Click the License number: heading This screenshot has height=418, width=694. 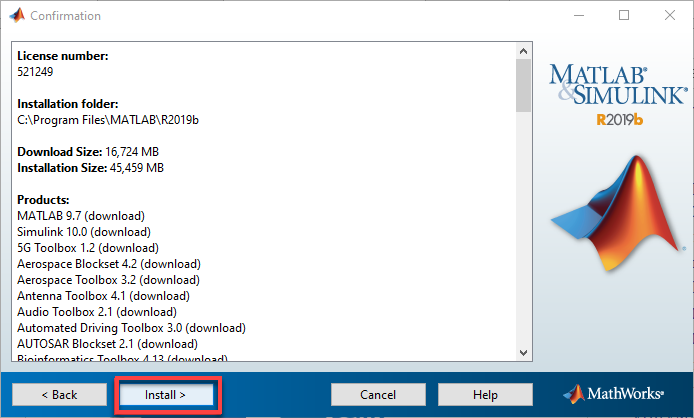(x=63, y=56)
